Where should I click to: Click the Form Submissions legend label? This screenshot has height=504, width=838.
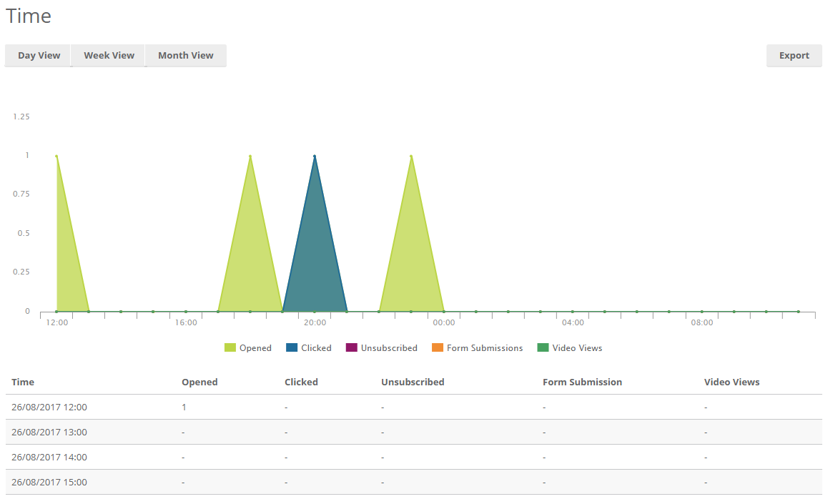pyautogui.click(x=485, y=348)
